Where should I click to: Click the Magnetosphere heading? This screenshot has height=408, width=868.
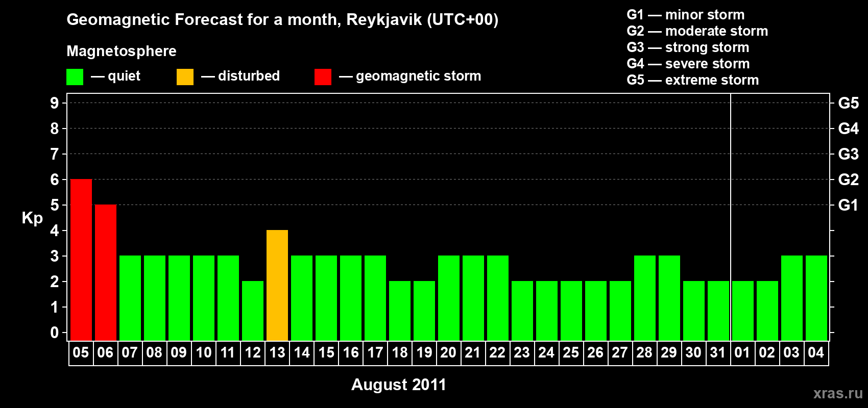[x=122, y=52]
